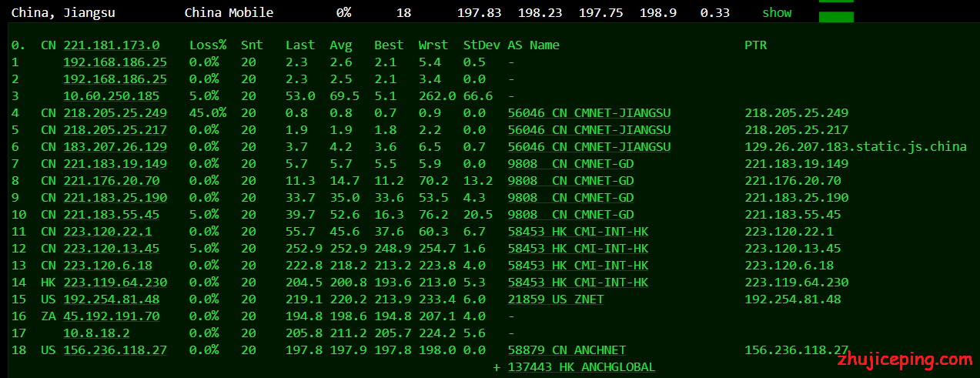
Task: Select the 'Wrst' column header
Action: pyautogui.click(x=433, y=45)
